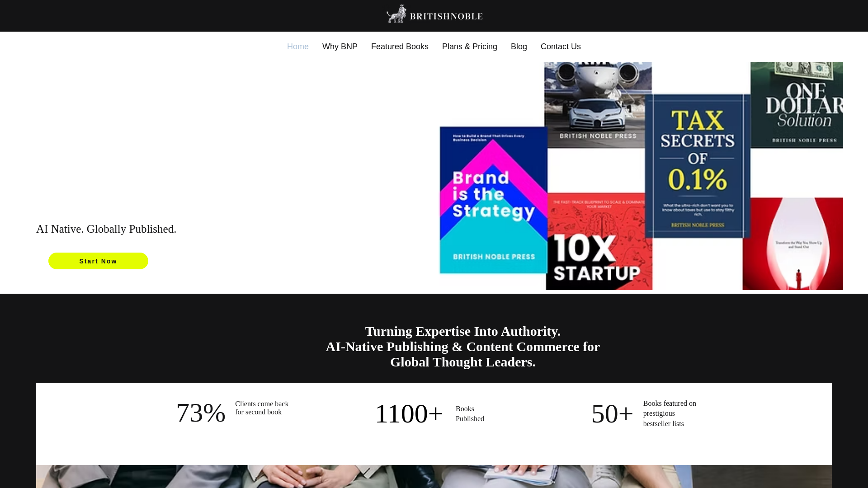Click the 1100+ statistic
Screen dimensions: 868x488
tap(409, 413)
